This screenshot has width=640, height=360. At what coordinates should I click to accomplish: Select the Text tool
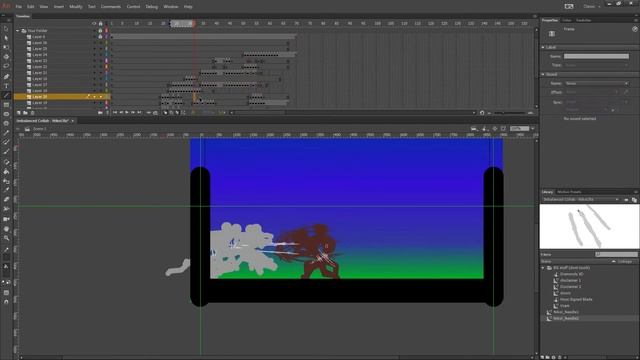click(x=6, y=86)
